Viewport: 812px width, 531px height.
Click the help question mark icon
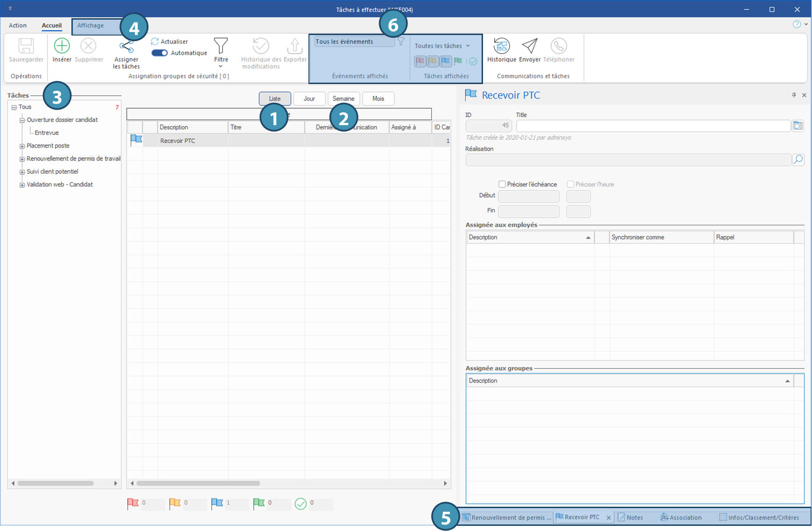click(x=797, y=24)
